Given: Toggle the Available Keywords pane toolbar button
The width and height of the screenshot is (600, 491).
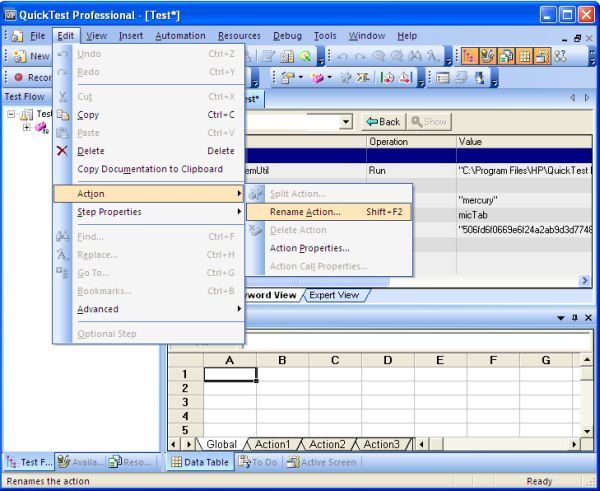Looking at the screenshot, I should [x=488, y=56].
